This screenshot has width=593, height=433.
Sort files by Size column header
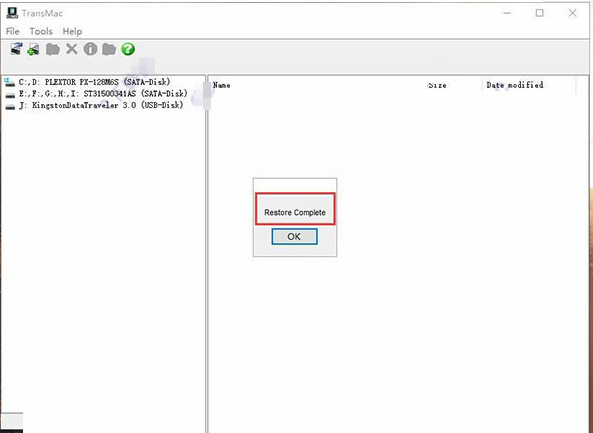tap(437, 85)
